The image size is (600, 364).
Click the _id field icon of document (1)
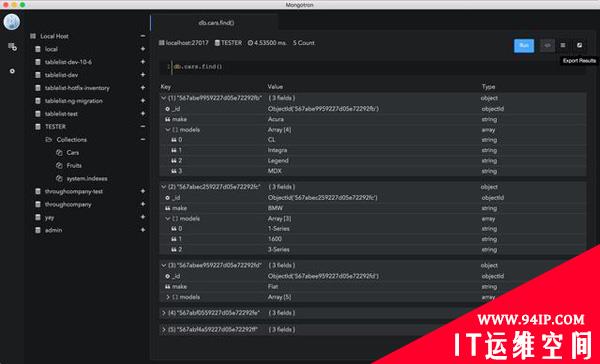(x=168, y=109)
